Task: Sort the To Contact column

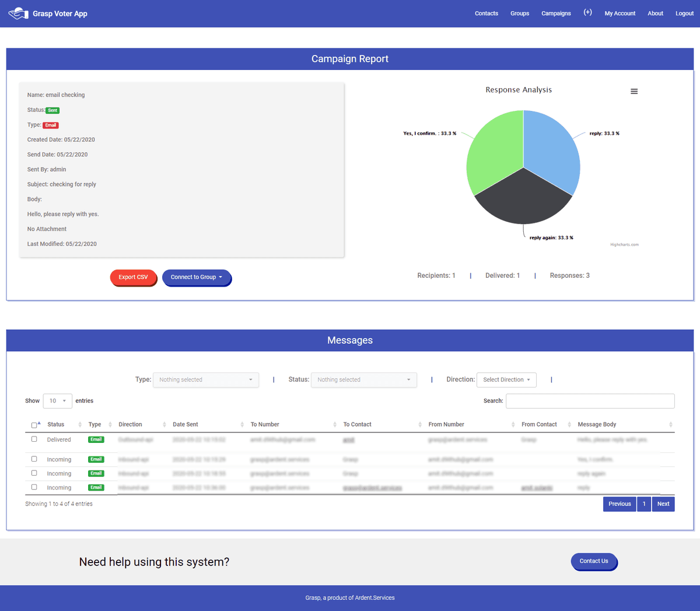Action: click(x=419, y=424)
